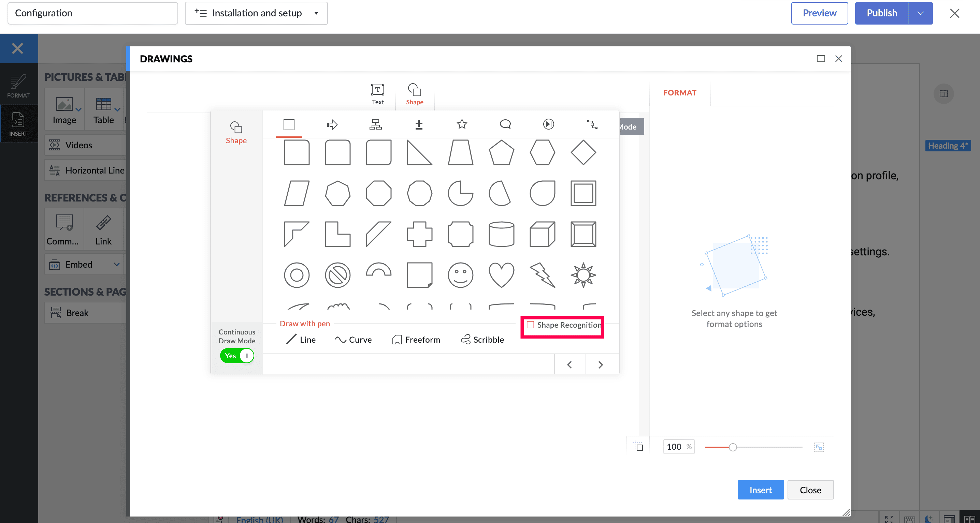Viewport: 980px width, 523px height.
Task: Open the stars shape category
Action: pyautogui.click(x=461, y=124)
